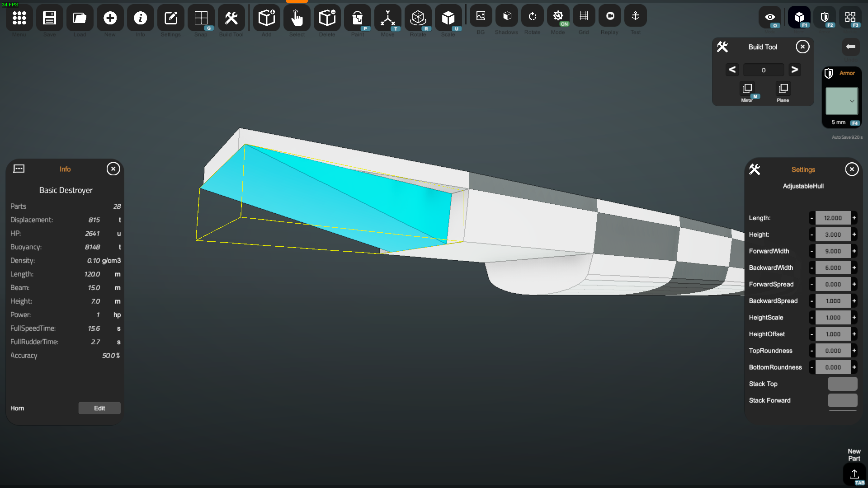Select the Rotate part tool

coord(418,18)
